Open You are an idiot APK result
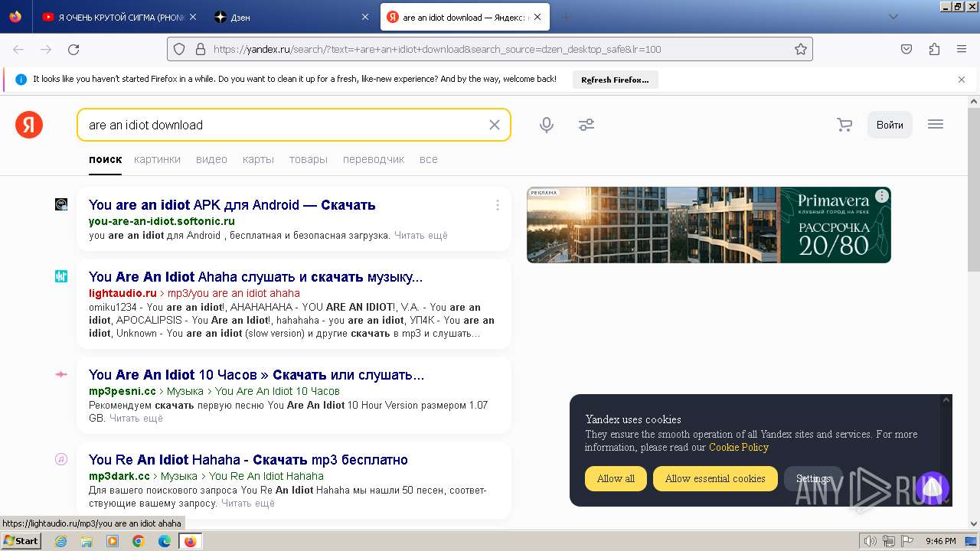 (232, 204)
